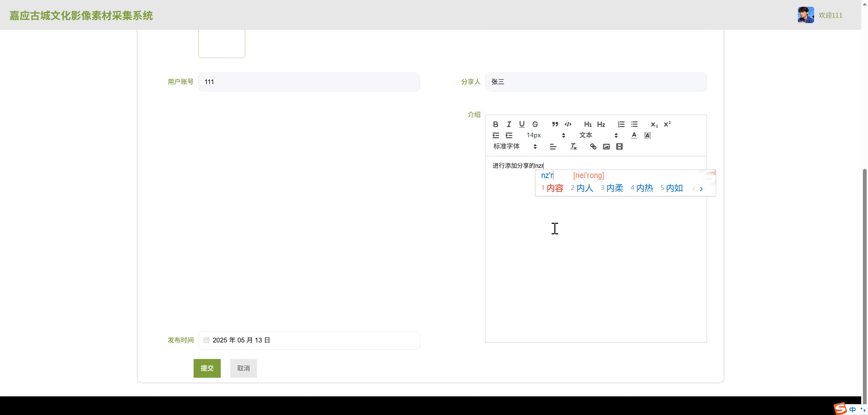Insert a code block
The width and height of the screenshot is (868, 415).
[x=568, y=124]
